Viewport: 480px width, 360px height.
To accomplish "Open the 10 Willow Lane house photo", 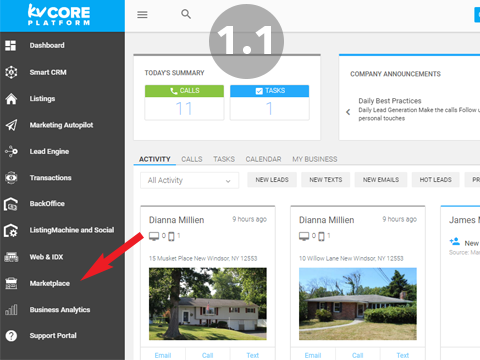I will point(358,304).
